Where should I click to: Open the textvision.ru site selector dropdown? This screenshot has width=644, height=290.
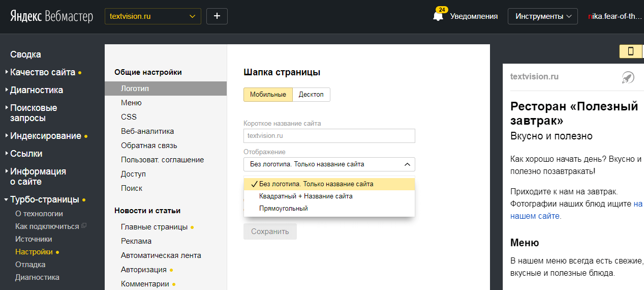click(152, 16)
